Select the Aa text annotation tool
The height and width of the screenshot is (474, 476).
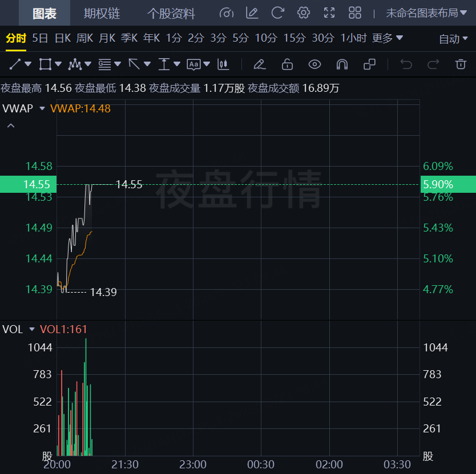pyautogui.click(x=193, y=64)
